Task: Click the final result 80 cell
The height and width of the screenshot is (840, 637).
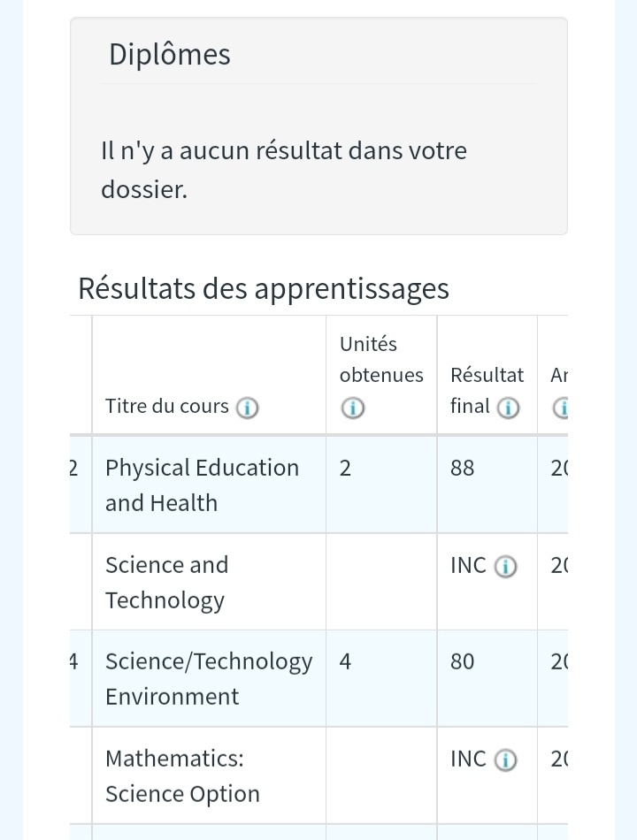Action: (x=463, y=662)
